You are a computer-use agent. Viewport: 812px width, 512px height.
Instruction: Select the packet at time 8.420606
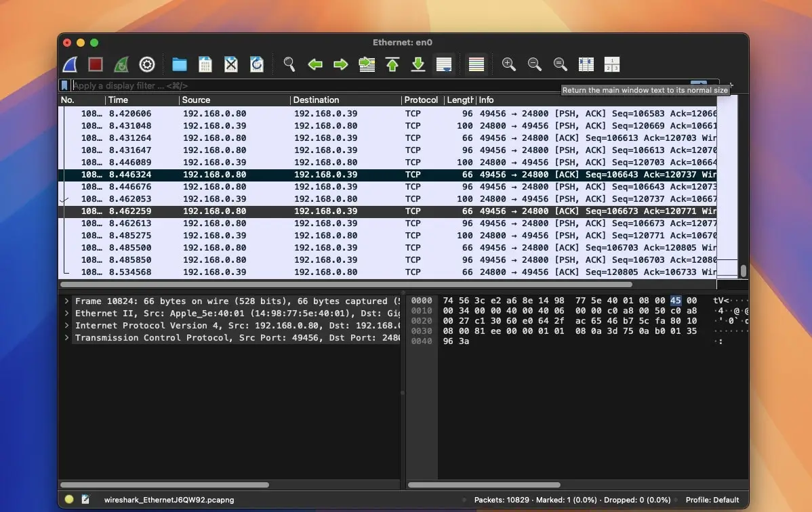(x=388, y=113)
